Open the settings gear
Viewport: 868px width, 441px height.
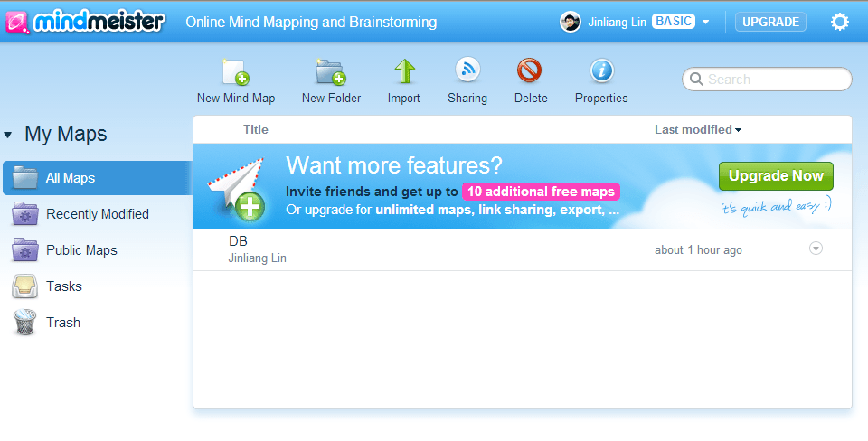(840, 22)
